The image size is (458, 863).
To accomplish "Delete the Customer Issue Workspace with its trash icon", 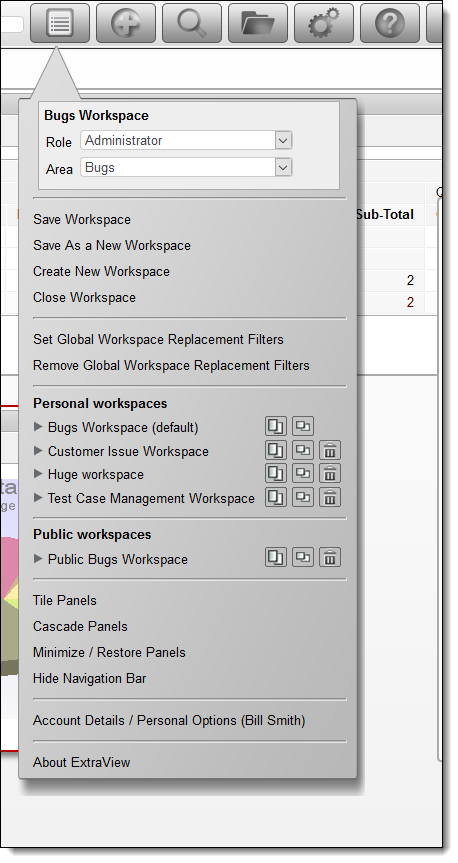I will click(330, 450).
